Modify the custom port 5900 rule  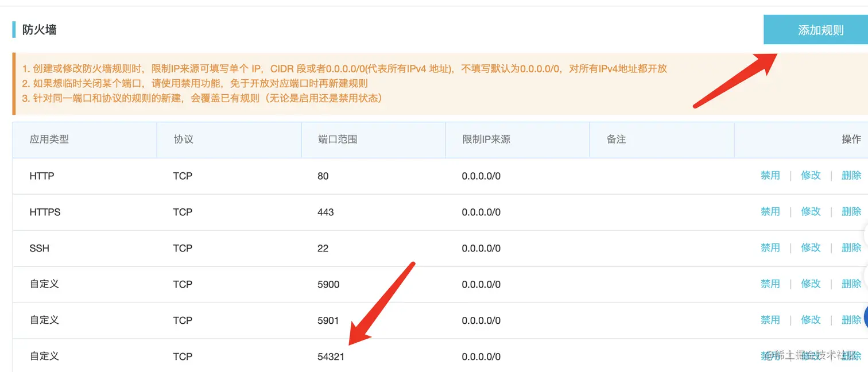coord(811,284)
